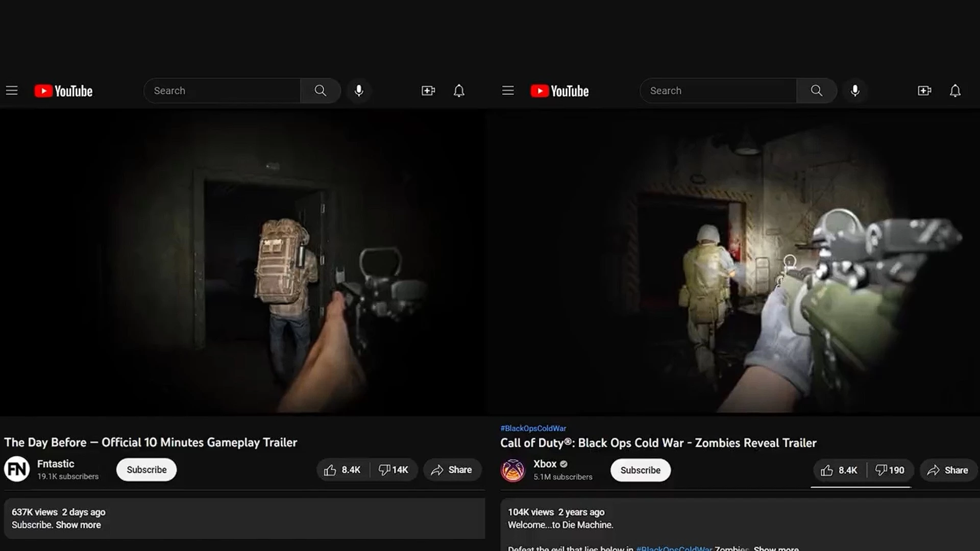
Task: Click the YouTube logo in left window
Action: (63, 91)
